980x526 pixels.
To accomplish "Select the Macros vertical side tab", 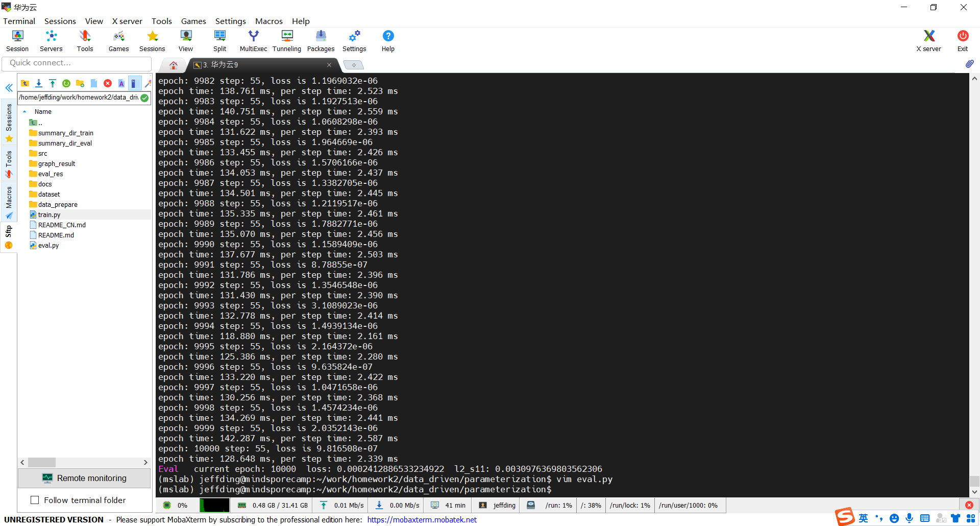I will 9,202.
